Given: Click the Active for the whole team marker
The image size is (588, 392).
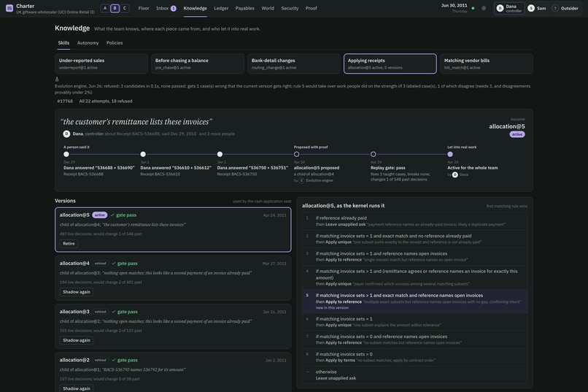Looking at the screenshot, I should click(x=450, y=154).
